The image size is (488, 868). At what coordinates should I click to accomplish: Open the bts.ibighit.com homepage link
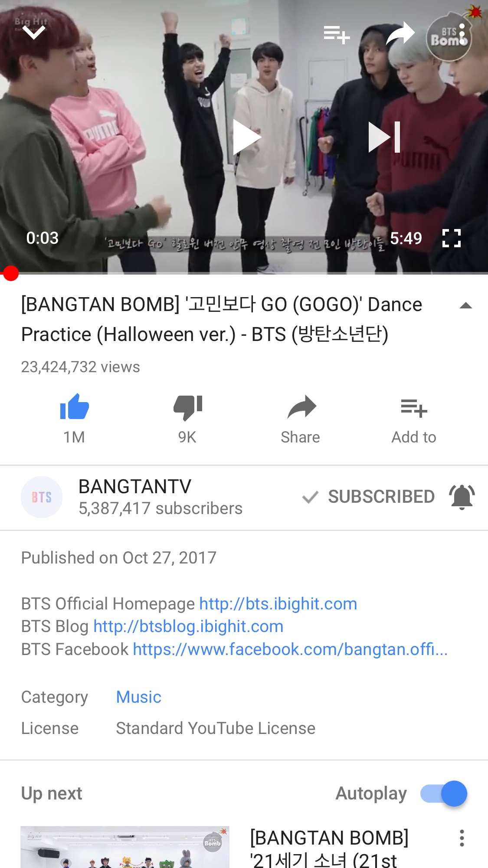[x=278, y=604]
